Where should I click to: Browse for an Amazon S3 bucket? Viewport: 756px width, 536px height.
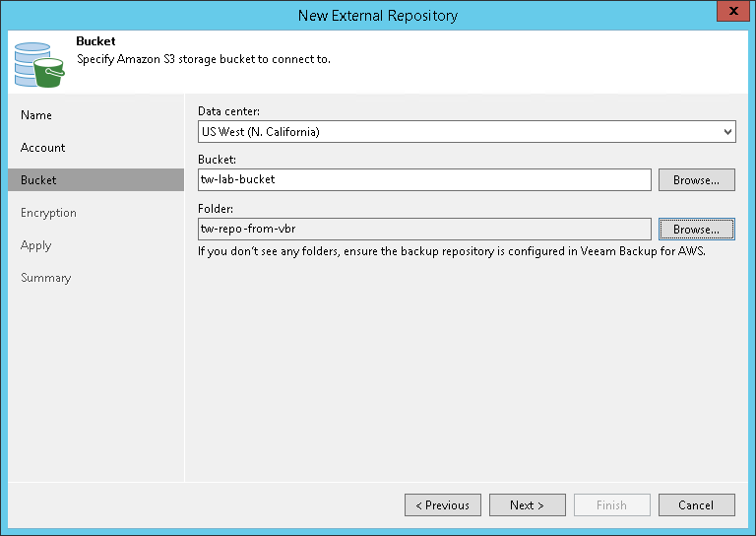click(x=697, y=180)
